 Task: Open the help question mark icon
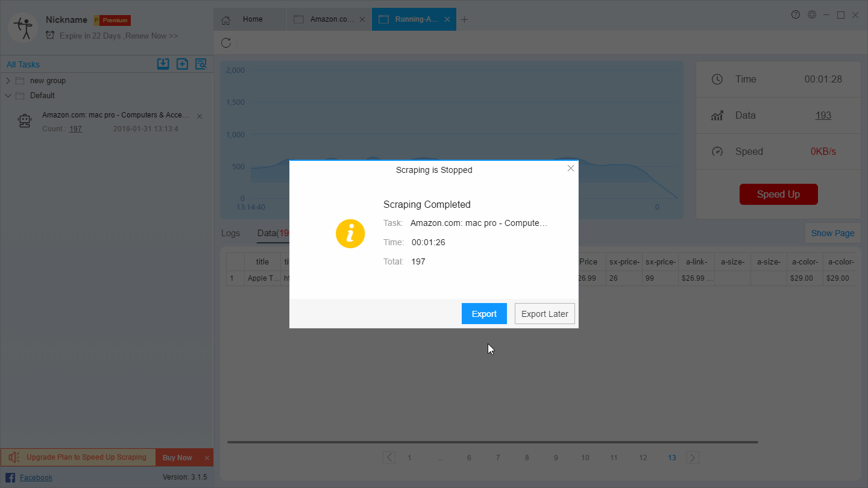(x=796, y=14)
